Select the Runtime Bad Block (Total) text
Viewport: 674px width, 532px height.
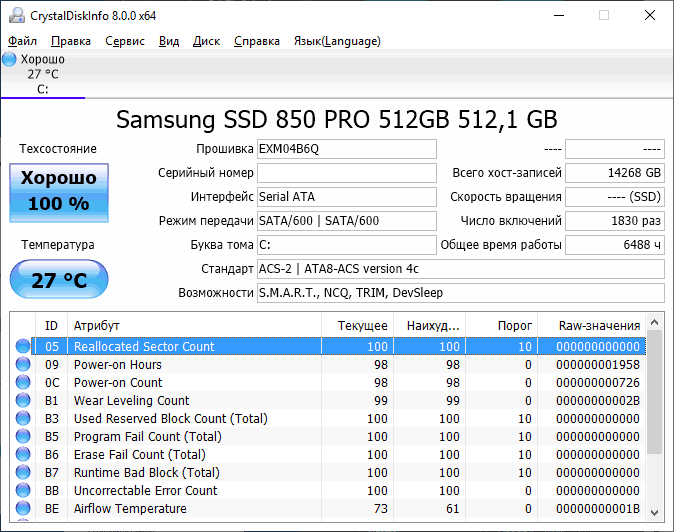click(x=147, y=473)
